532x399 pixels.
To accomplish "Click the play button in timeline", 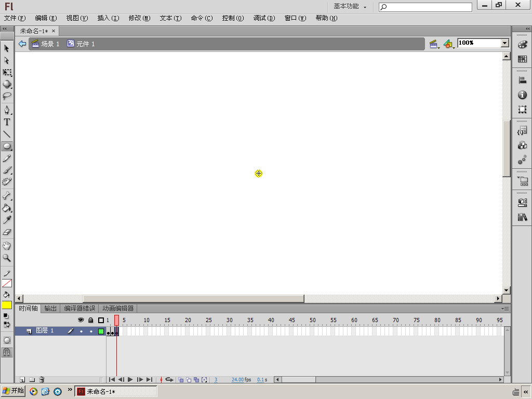I will pos(130,380).
